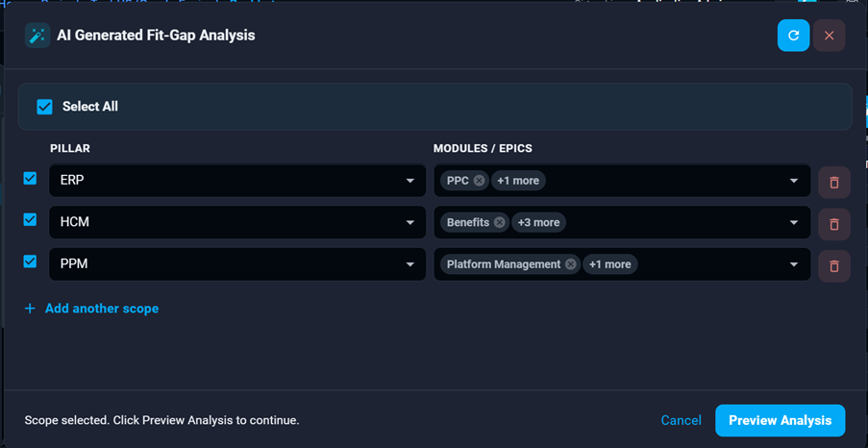The height and width of the screenshot is (448, 868).
Task: Expand modules dropdown arrow in PPM row
Action: click(x=794, y=264)
